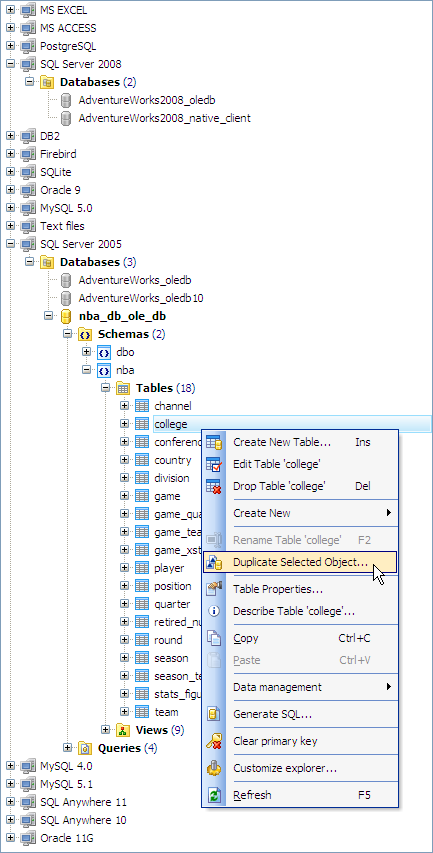
Task: Click the Create New Table icon
Action: [214, 442]
